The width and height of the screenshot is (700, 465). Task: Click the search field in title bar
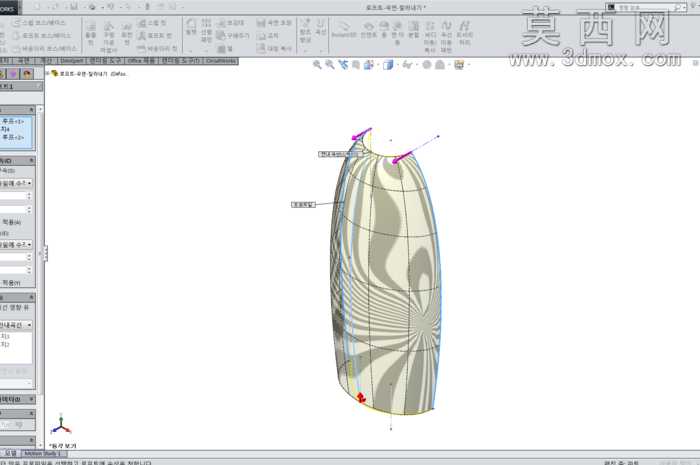pos(647,7)
